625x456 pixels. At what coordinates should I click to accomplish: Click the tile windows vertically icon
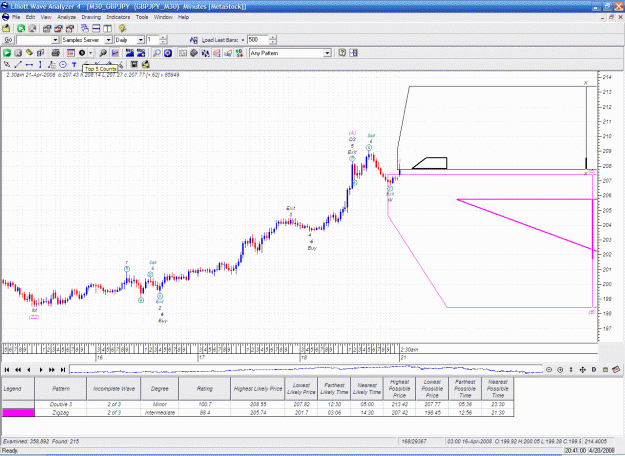point(108,28)
